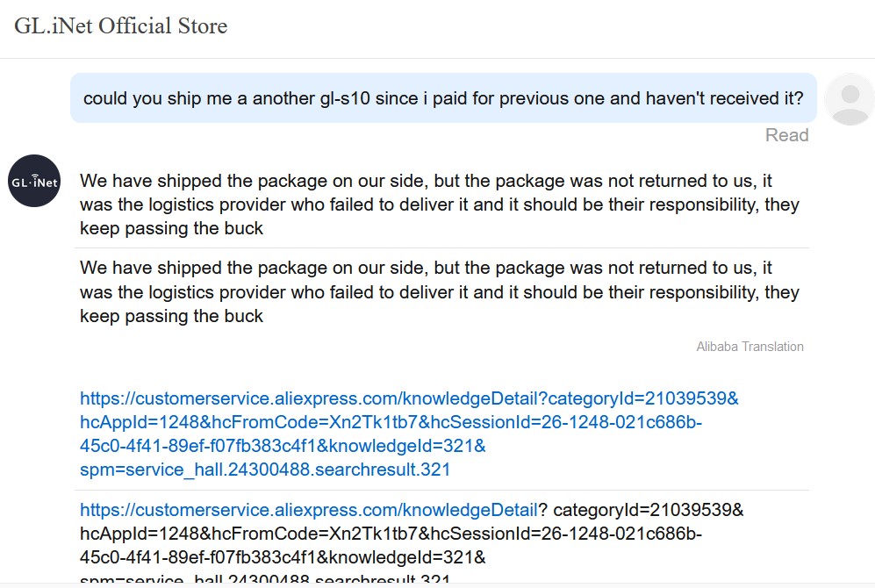Click blue link line starting hcAppId=1248
Viewport: 875px width, 588px height.
391,422
